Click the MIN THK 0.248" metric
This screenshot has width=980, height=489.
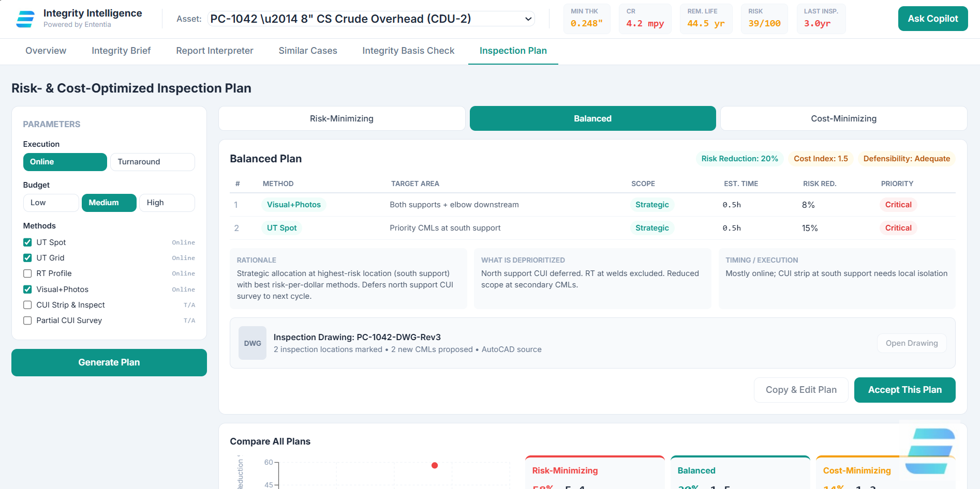587,19
